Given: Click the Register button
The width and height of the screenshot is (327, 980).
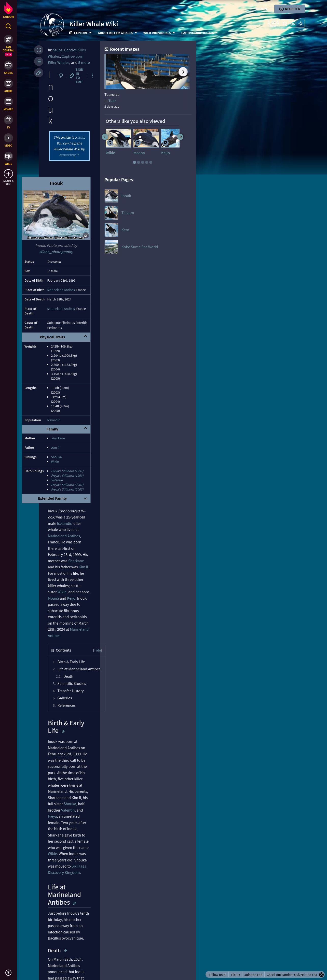Looking at the screenshot, I should coord(290,9).
